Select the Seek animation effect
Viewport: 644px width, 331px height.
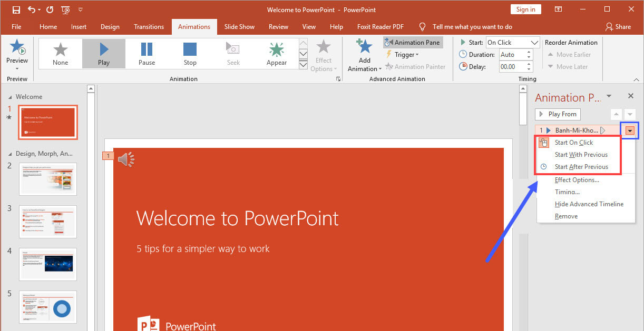[x=233, y=54]
